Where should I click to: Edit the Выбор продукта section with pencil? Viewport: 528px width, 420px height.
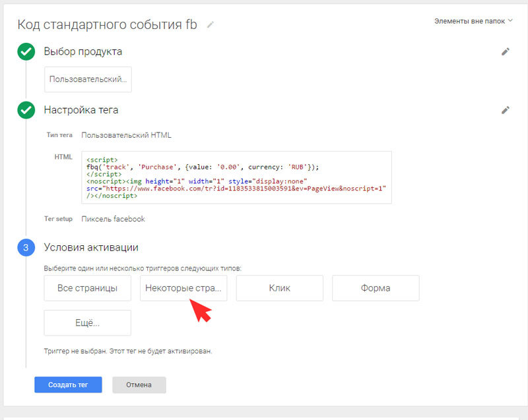[x=506, y=52]
